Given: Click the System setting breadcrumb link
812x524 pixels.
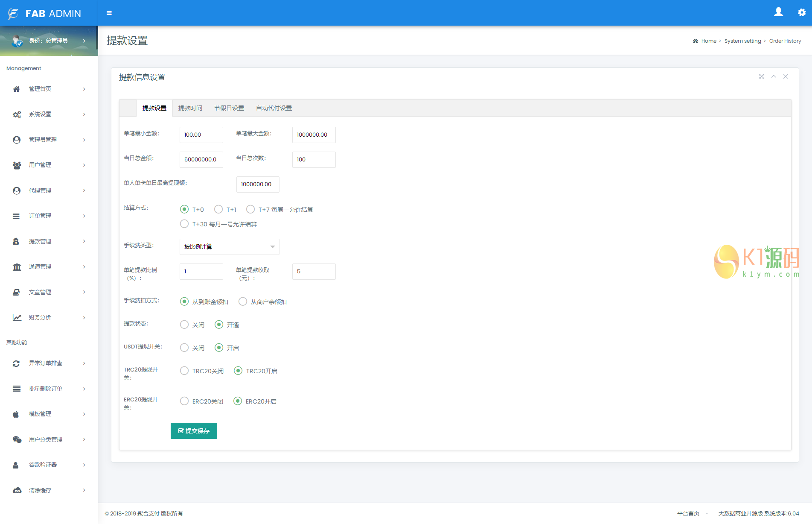Looking at the screenshot, I should (742, 41).
